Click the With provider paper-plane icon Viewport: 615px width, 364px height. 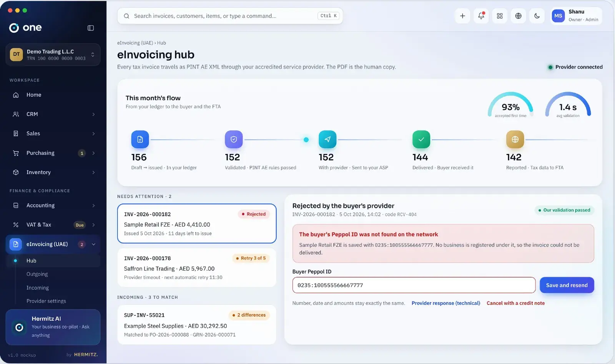[327, 139]
